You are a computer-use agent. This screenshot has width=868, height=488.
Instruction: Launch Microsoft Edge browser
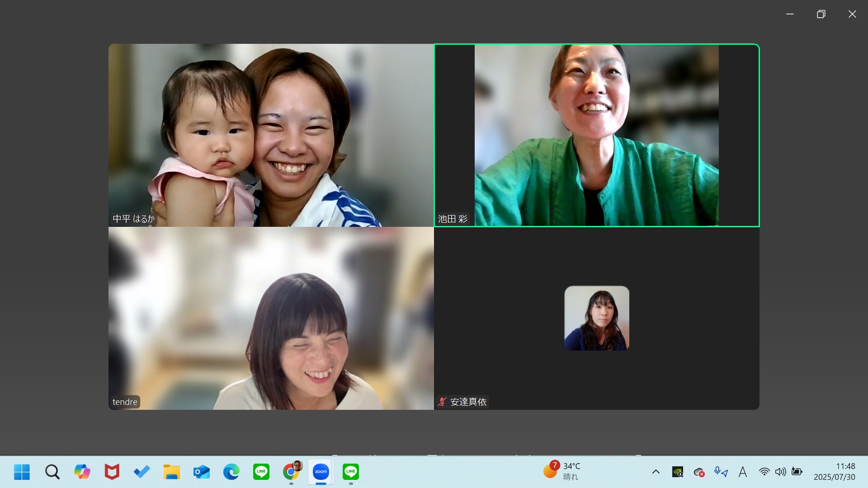click(x=231, y=472)
